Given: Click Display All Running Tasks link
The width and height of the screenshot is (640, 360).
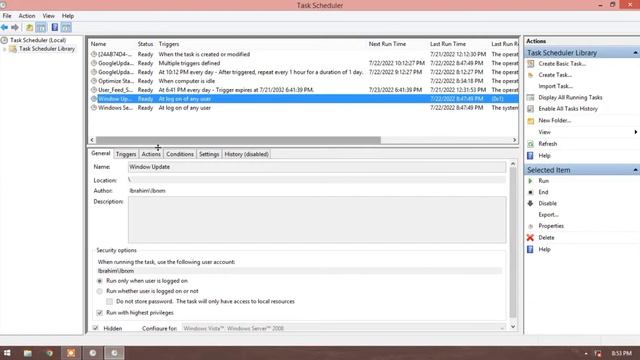Looking at the screenshot, I should (570, 98).
